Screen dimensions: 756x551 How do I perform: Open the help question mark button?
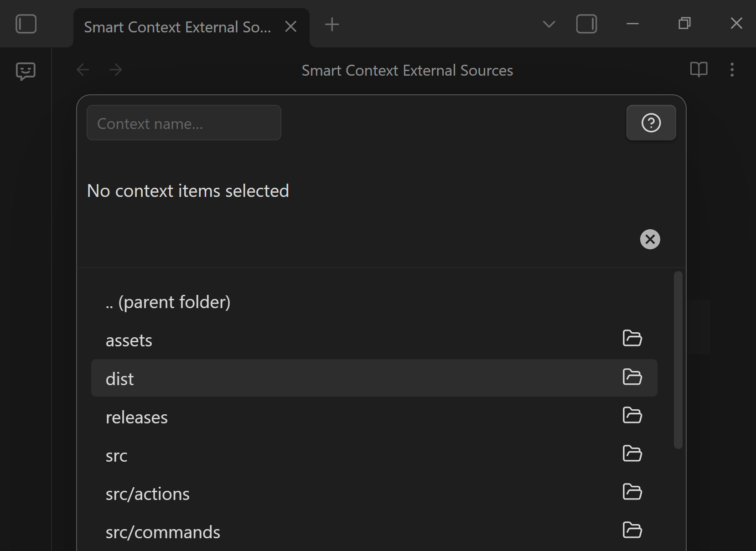(x=651, y=123)
